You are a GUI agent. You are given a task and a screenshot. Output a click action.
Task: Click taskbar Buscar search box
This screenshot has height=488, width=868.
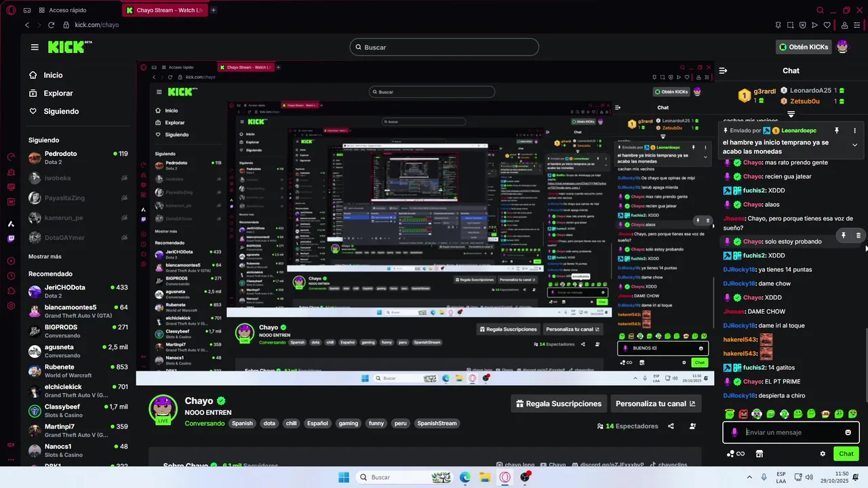[403, 477]
